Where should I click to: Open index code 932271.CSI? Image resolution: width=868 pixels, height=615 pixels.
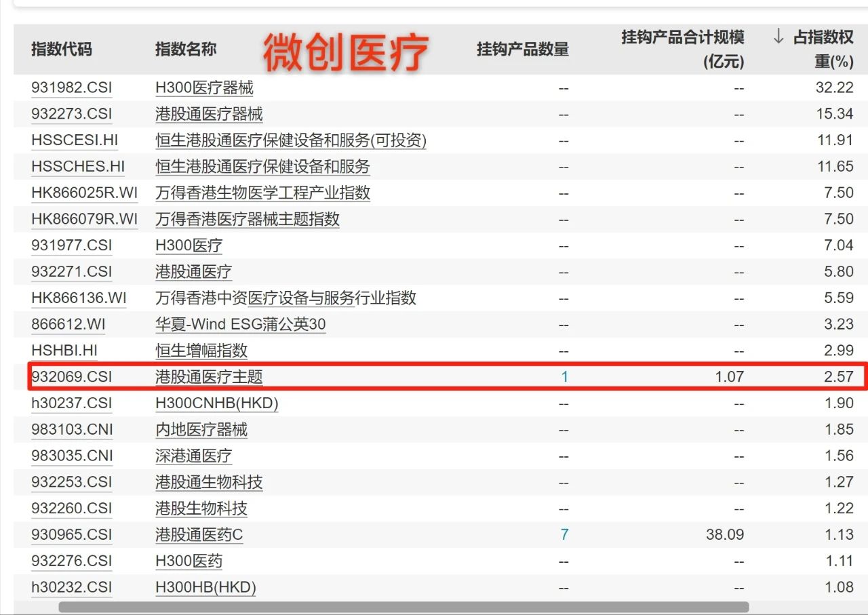coord(71,271)
